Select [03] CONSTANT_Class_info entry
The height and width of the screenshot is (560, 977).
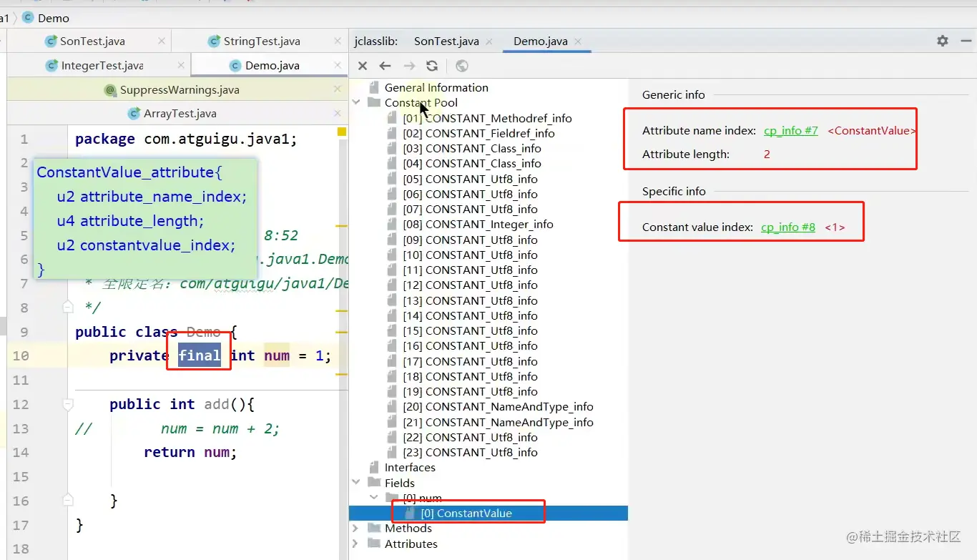pos(472,148)
